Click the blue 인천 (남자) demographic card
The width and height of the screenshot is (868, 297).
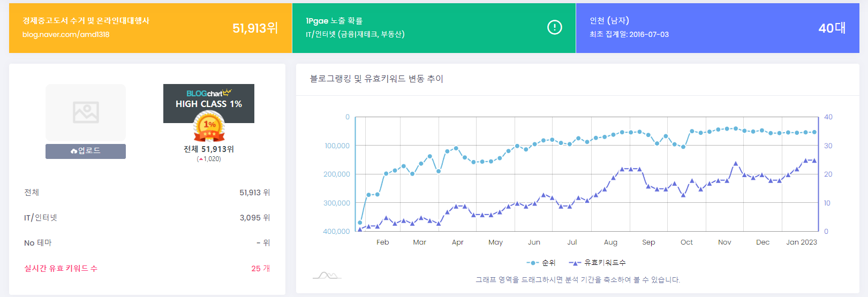(718, 28)
